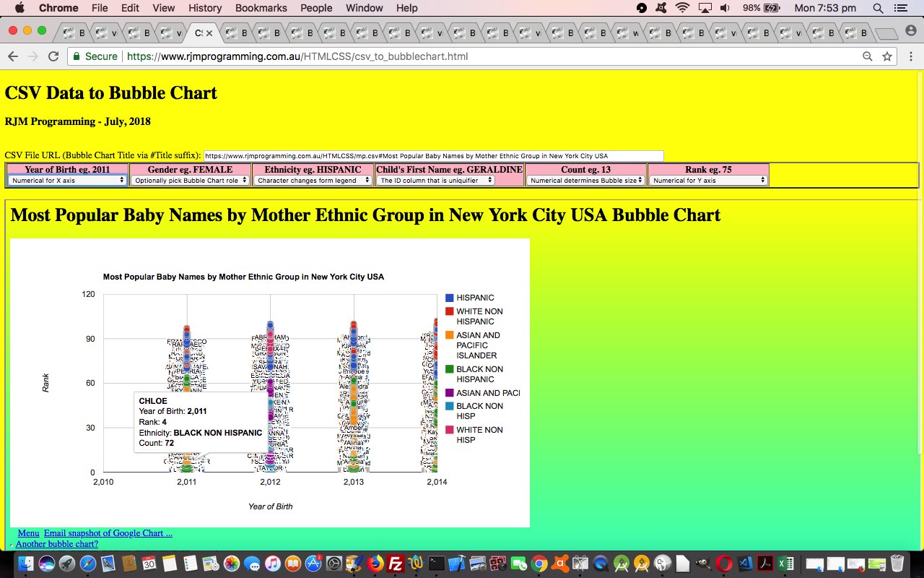Open the History menu
Screen dimensions: 924x578
(x=205, y=8)
